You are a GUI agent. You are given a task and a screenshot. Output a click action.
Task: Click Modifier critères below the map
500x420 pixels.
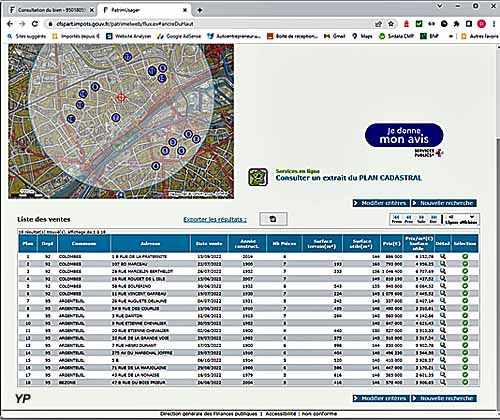[381, 203]
